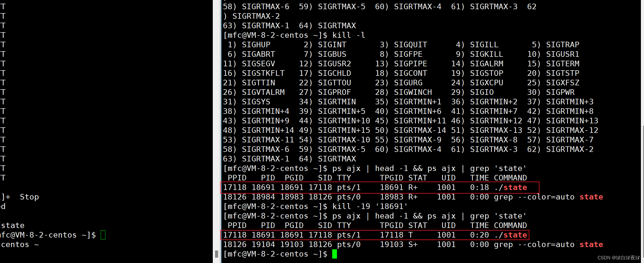Select signal entry '1) SIGHUP'
644x263 pixels.
coord(249,45)
